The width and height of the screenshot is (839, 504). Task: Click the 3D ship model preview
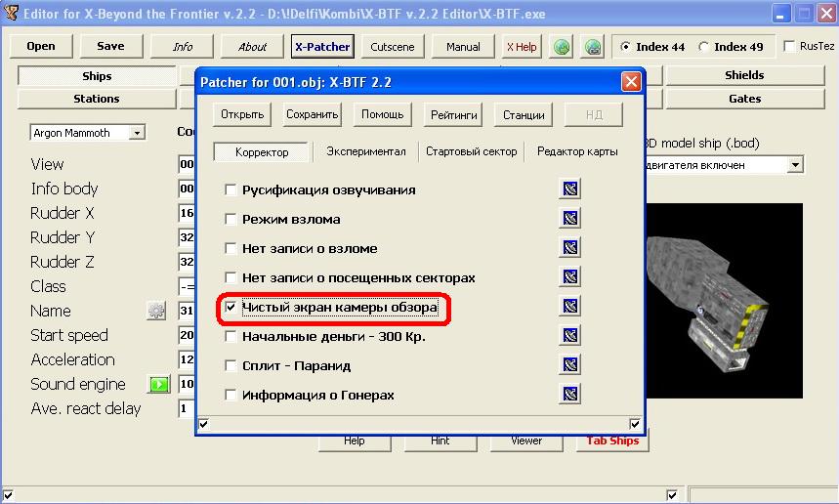723,293
